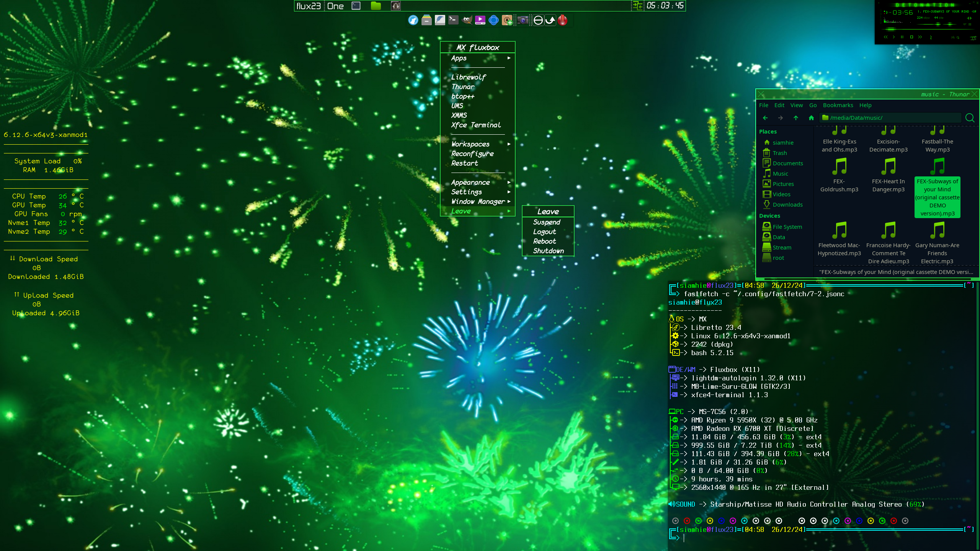Expand the Appearance submenu
The width and height of the screenshot is (980, 551).
click(478, 183)
